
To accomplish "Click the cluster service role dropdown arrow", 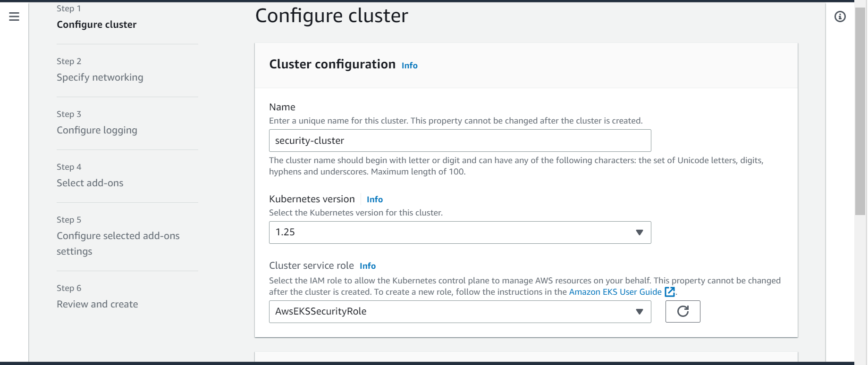I will tap(640, 312).
